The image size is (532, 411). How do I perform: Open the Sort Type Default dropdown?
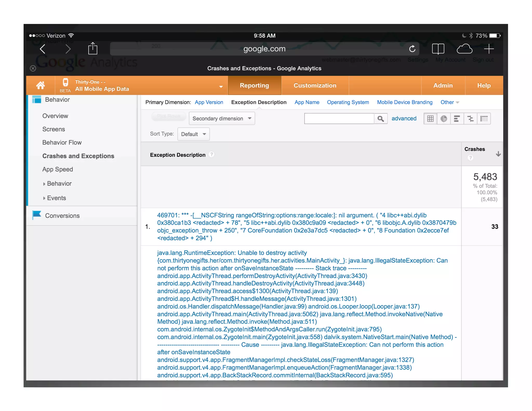click(193, 134)
